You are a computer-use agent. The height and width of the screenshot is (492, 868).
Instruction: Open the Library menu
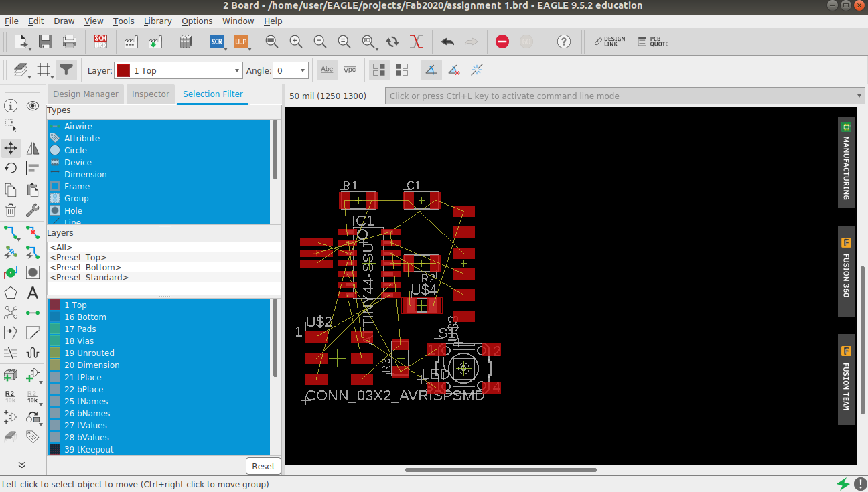[157, 21]
